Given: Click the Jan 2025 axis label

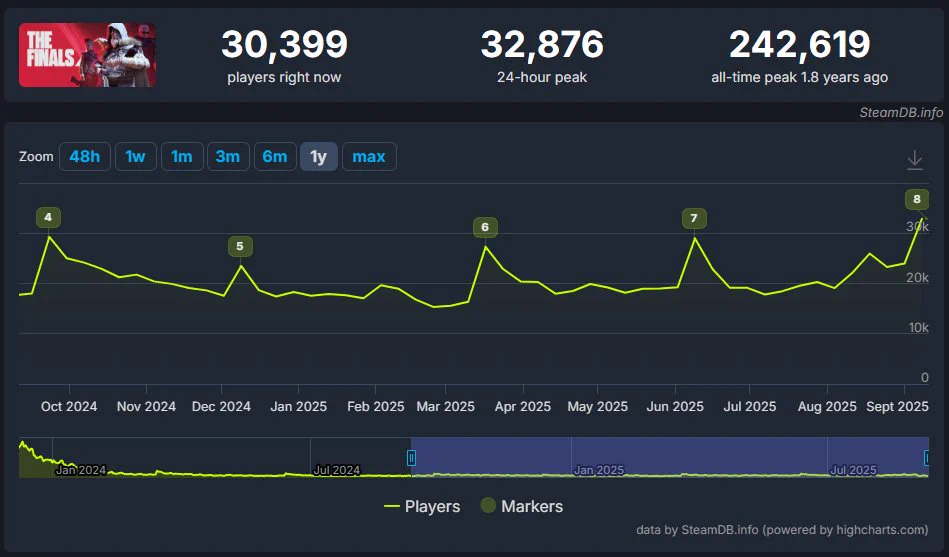Looking at the screenshot, I should tap(298, 406).
